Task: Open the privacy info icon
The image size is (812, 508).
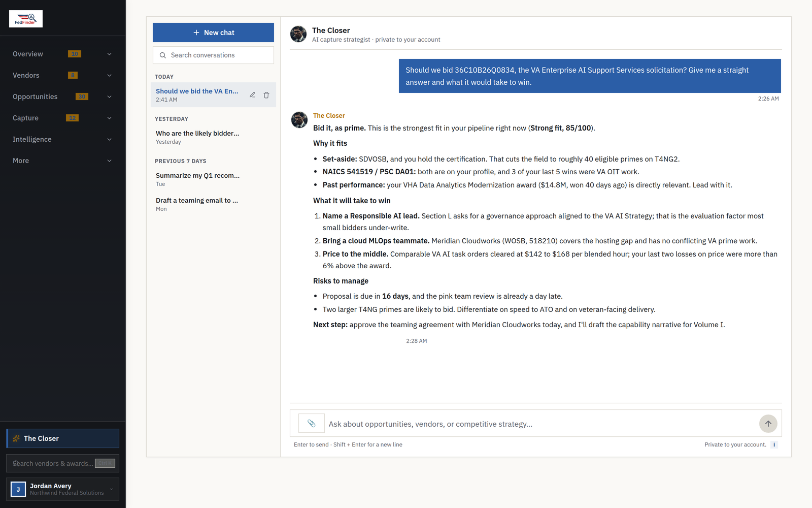Action: (x=774, y=444)
